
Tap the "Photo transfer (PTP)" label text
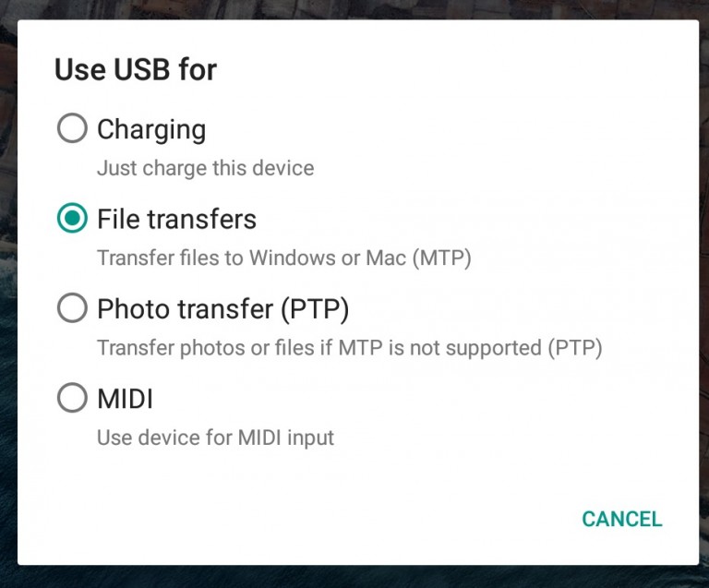pyautogui.click(x=222, y=308)
